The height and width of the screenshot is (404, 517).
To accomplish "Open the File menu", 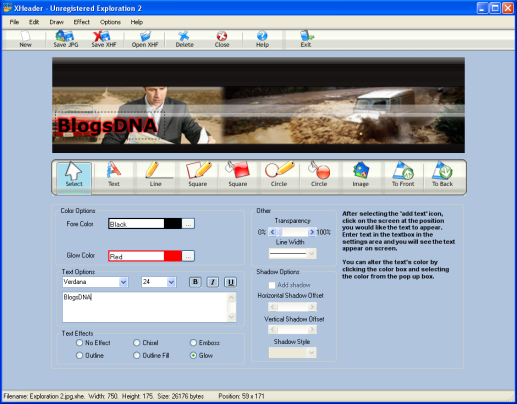I will 14,22.
